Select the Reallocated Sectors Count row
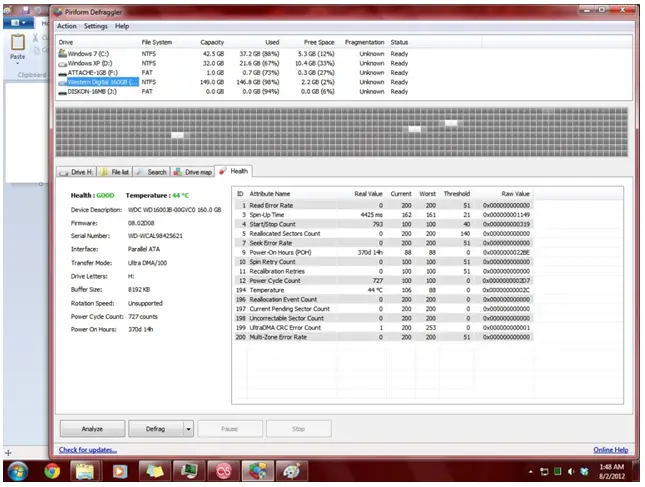 [x=383, y=234]
